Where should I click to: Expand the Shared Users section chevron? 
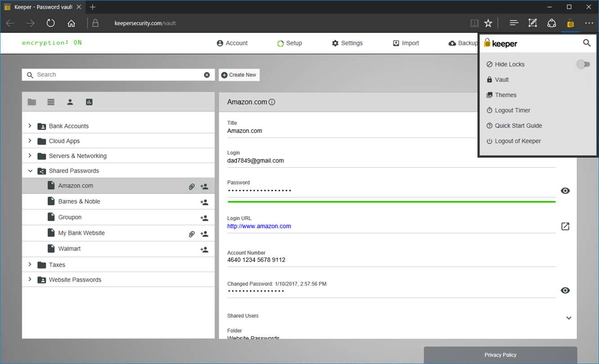click(x=568, y=318)
